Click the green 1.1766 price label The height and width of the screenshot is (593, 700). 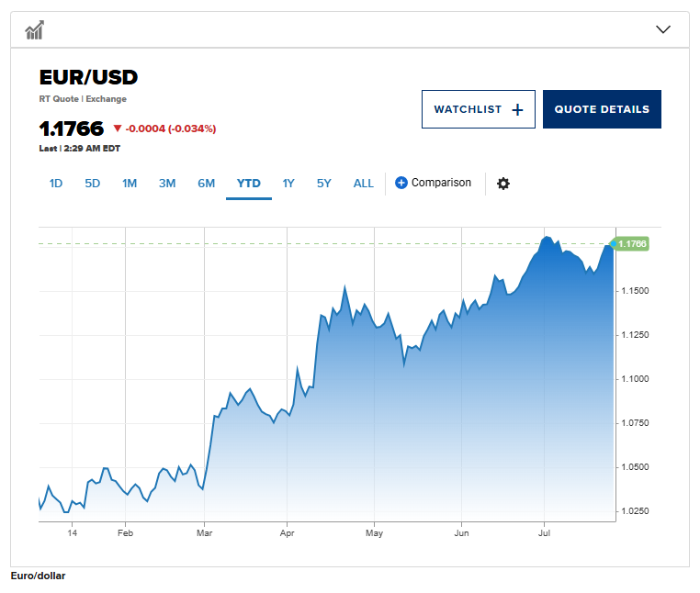632,244
